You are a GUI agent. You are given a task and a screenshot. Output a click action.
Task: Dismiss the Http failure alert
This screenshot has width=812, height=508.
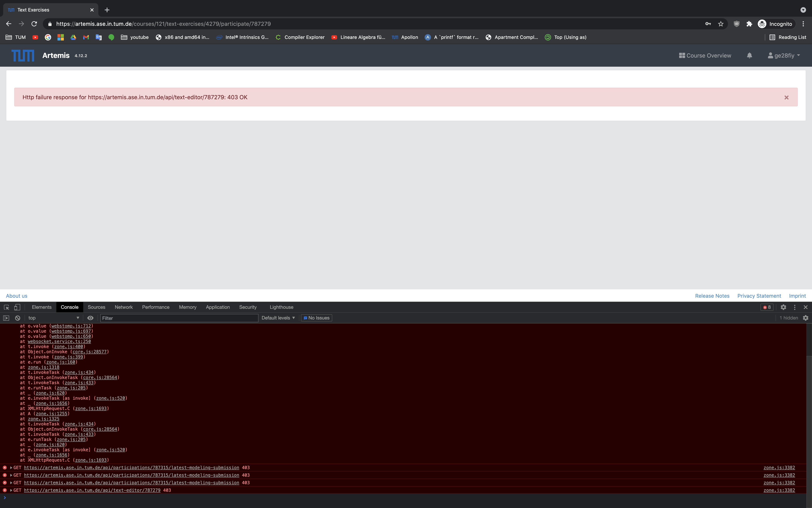(786, 97)
